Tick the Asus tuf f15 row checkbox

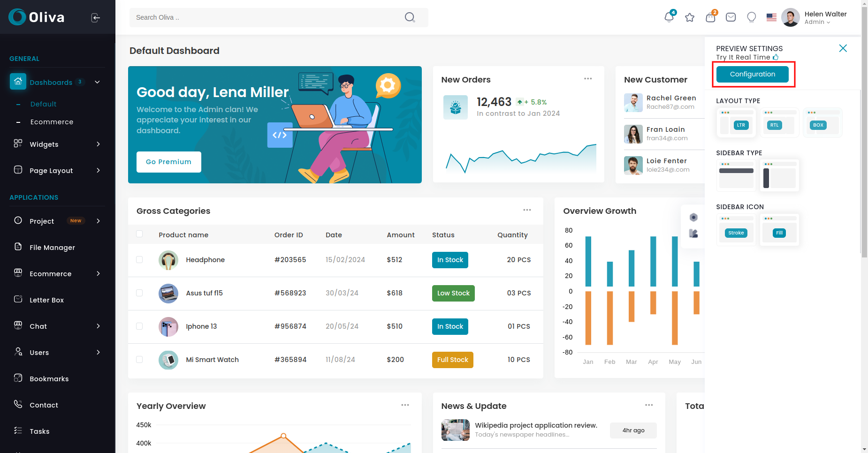139,293
